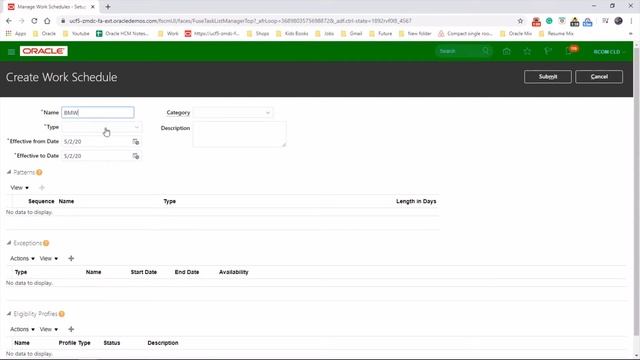Click the browser address bar
Screen dimensions: 640x360
[x=286, y=21]
